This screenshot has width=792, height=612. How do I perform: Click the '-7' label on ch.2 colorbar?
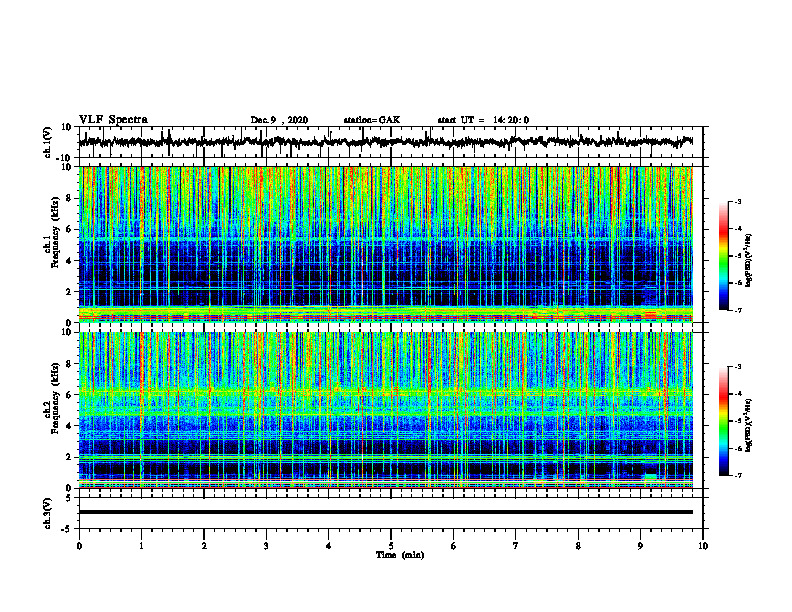pos(738,475)
